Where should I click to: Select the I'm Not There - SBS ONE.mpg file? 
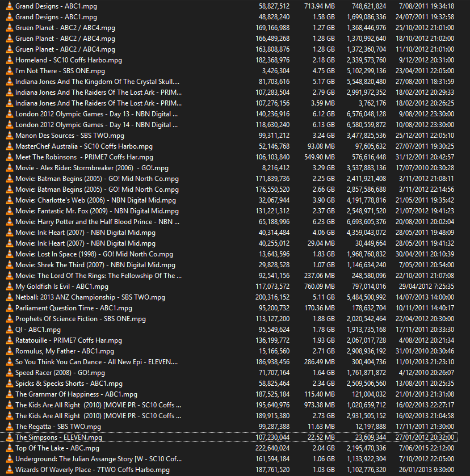click(x=60, y=71)
